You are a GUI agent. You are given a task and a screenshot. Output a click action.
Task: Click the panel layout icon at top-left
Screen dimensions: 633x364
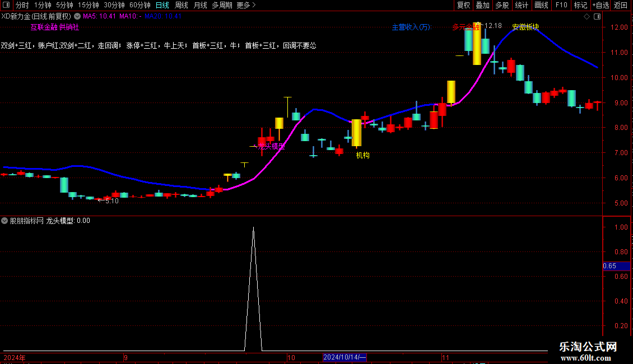6,5
